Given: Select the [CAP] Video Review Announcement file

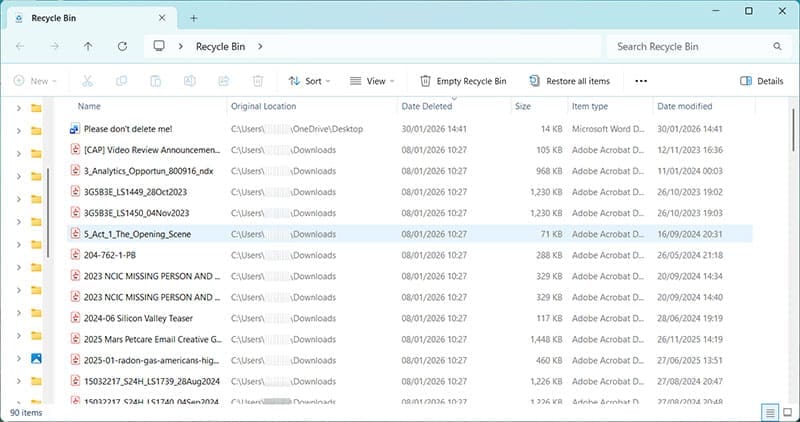Looking at the screenshot, I should (x=152, y=150).
